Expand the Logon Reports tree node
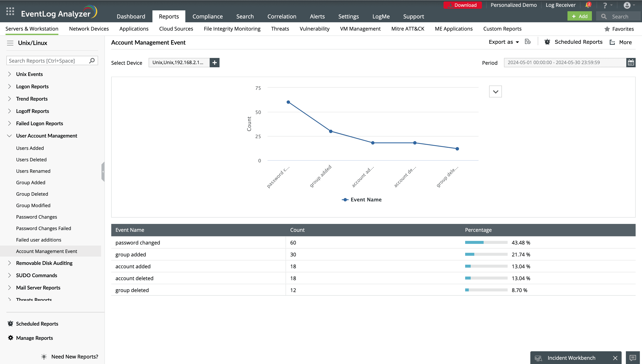The image size is (642, 364). (x=10, y=87)
